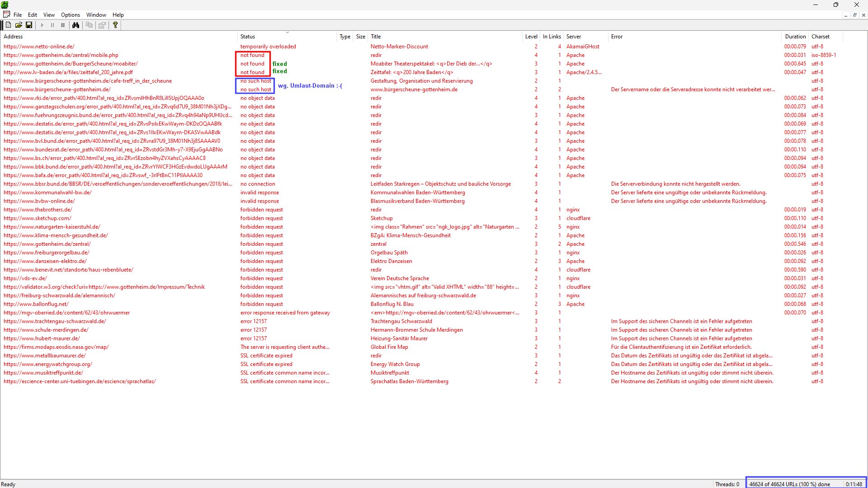Click the Open folder toolbar icon
The image size is (868, 488).
(19, 25)
